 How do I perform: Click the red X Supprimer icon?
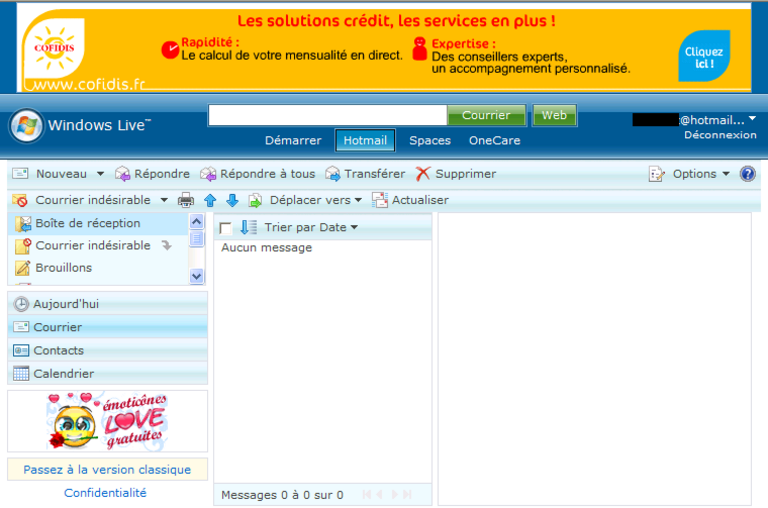(x=423, y=173)
